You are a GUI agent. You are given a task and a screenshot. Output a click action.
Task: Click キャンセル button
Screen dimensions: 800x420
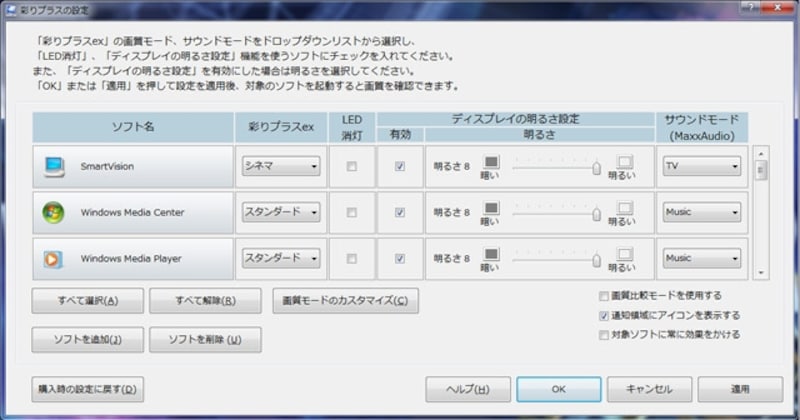649,389
